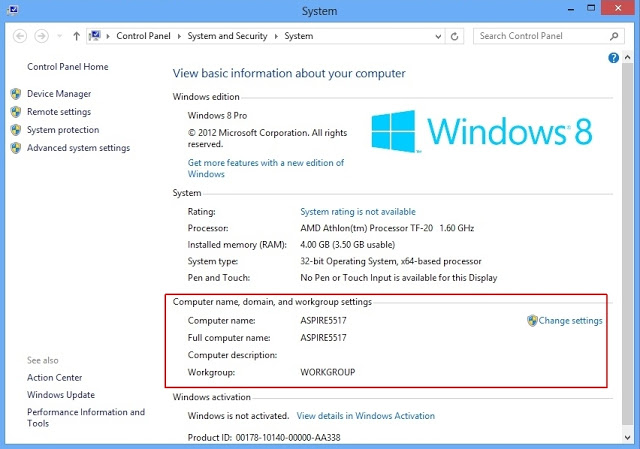640x449 pixels.
Task: Click Get more features with new edition link
Action: coord(266,168)
